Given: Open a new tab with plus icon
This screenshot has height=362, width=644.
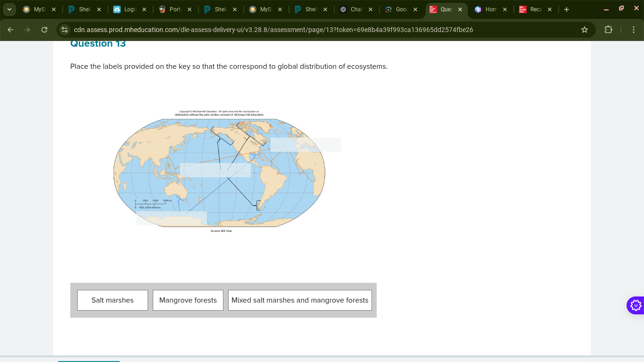Looking at the screenshot, I should pos(567,9).
